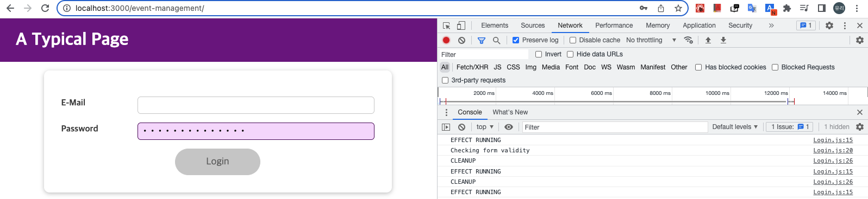This screenshot has width=868, height=199.
Task: Activate DevTools inspect element picker
Action: coord(447,25)
